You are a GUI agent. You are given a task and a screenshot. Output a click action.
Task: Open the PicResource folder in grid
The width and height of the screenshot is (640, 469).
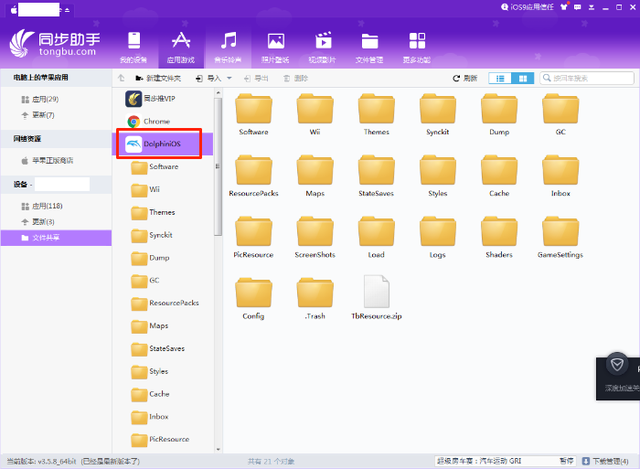(253, 237)
